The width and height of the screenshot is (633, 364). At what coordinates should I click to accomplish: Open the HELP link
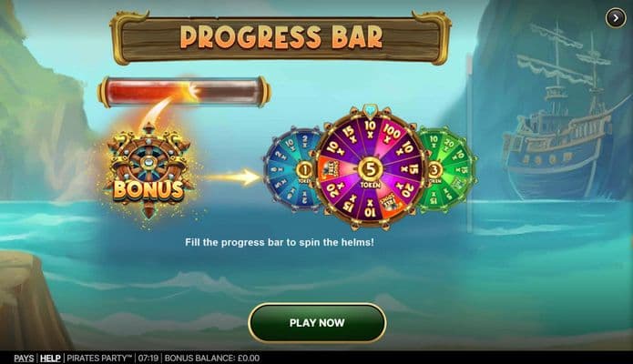tap(50, 358)
